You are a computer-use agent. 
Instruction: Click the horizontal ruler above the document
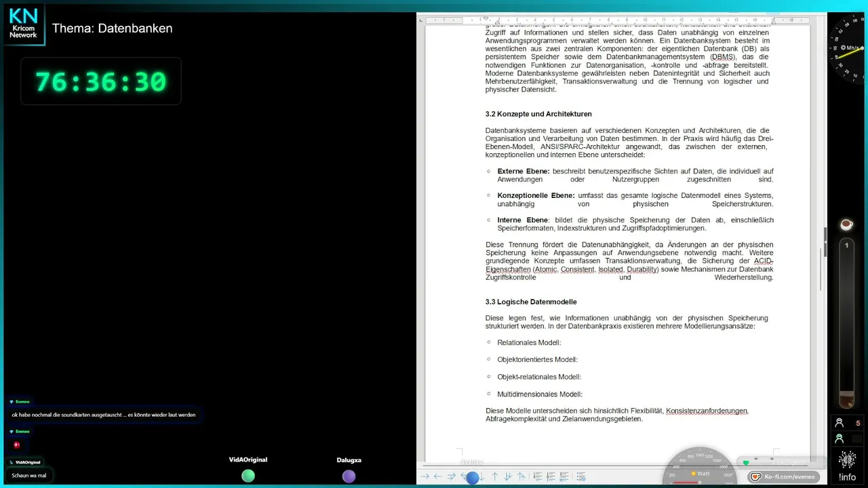[617, 20]
